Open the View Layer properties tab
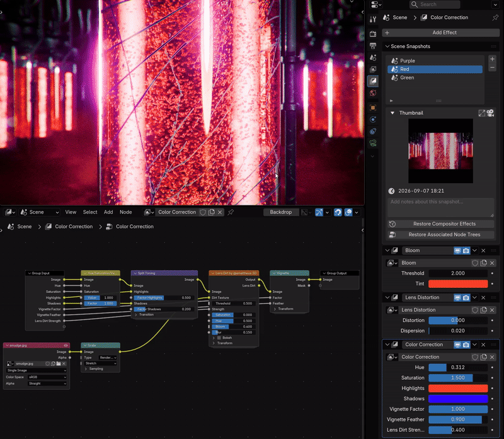 (x=373, y=69)
